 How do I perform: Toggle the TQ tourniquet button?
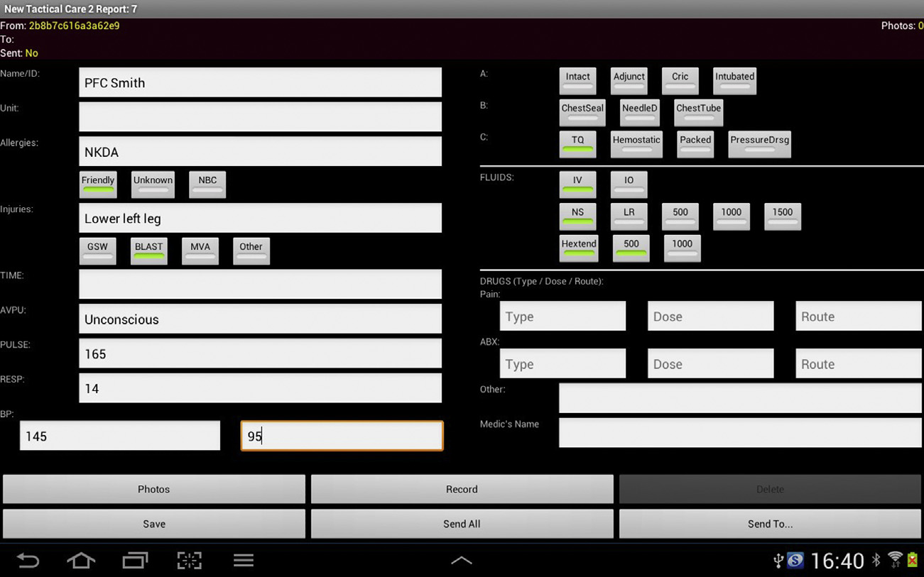pos(577,143)
